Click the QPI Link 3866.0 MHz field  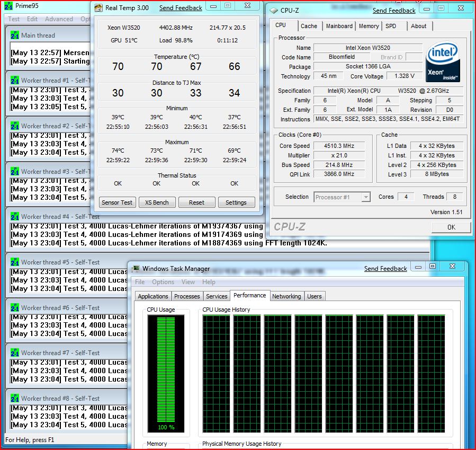[339, 174]
